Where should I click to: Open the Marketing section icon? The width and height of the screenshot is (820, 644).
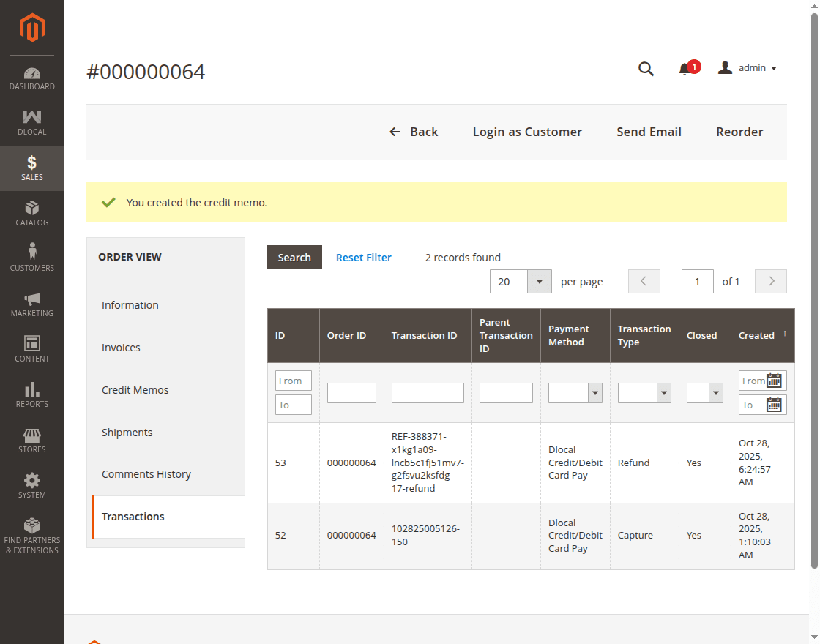point(32,304)
